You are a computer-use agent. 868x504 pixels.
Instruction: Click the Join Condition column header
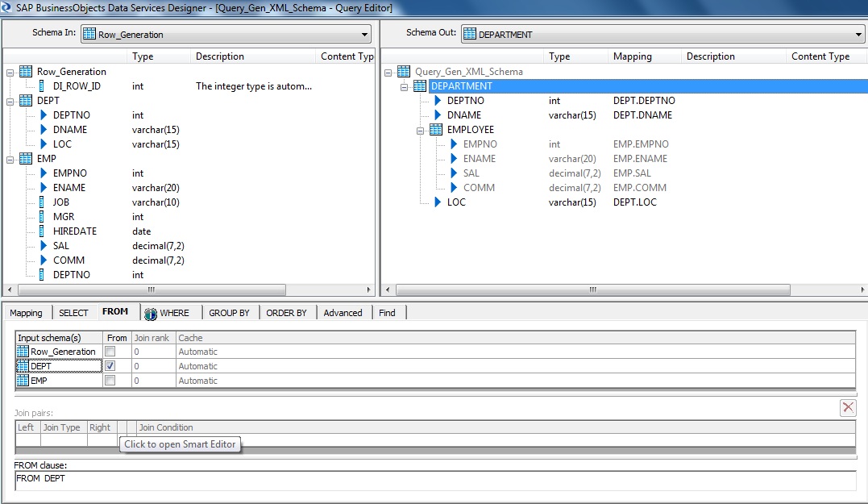coord(496,427)
